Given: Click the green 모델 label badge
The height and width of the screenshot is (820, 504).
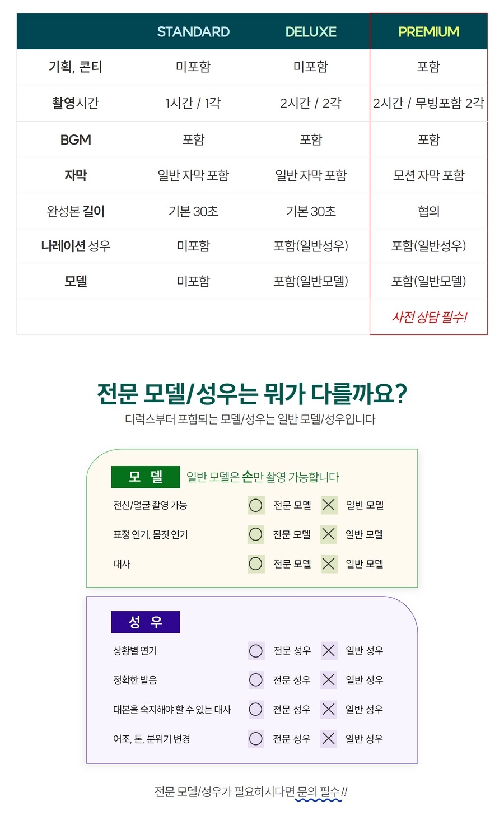Looking at the screenshot, I should pos(146,477).
